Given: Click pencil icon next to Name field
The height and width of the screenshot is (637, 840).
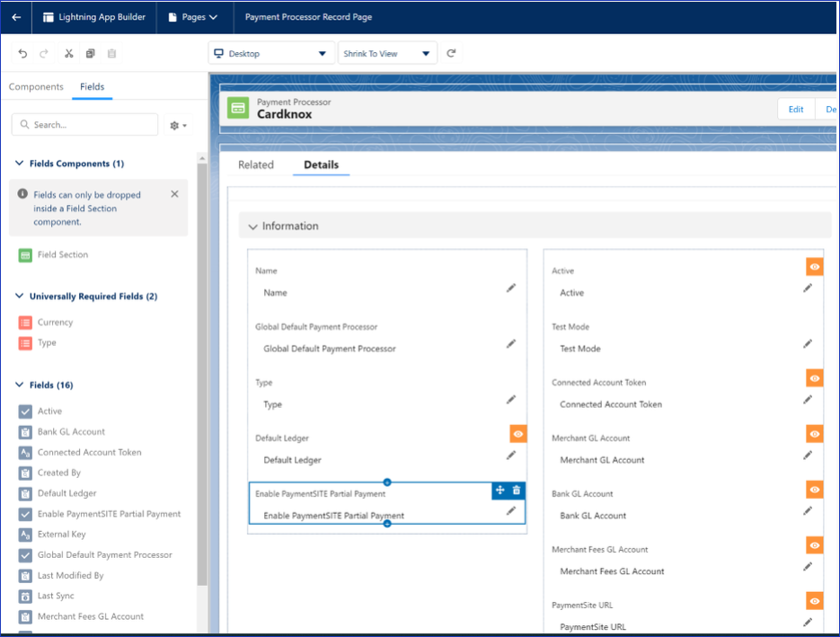Looking at the screenshot, I should pyautogui.click(x=510, y=288).
